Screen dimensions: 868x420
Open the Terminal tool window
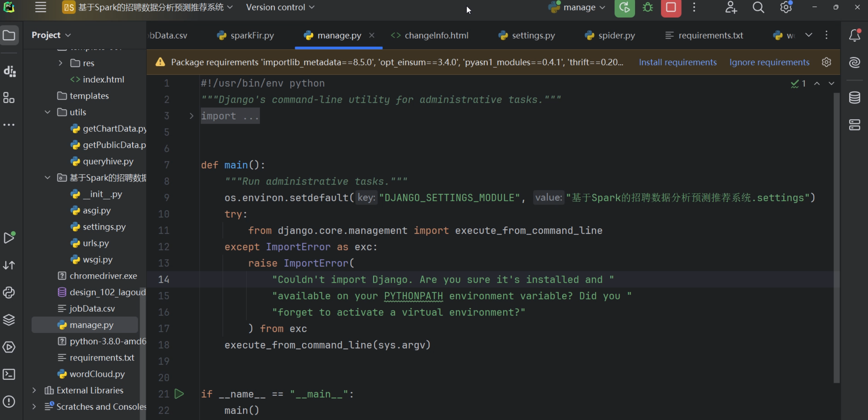coord(9,374)
